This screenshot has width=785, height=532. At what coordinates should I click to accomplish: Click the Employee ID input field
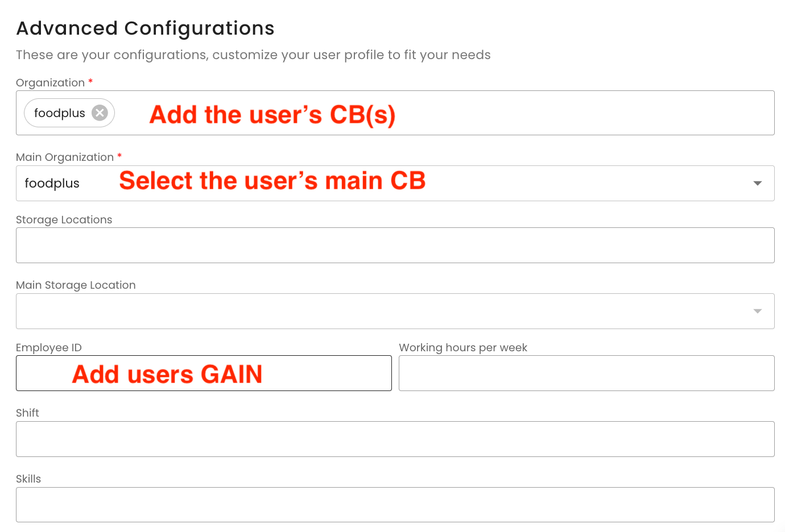click(x=204, y=373)
